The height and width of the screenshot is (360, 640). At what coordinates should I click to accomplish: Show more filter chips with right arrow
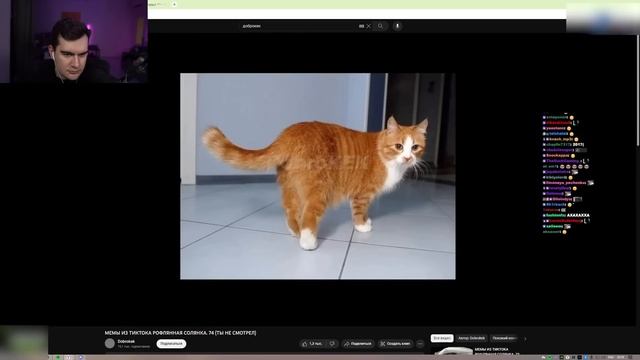click(x=525, y=338)
